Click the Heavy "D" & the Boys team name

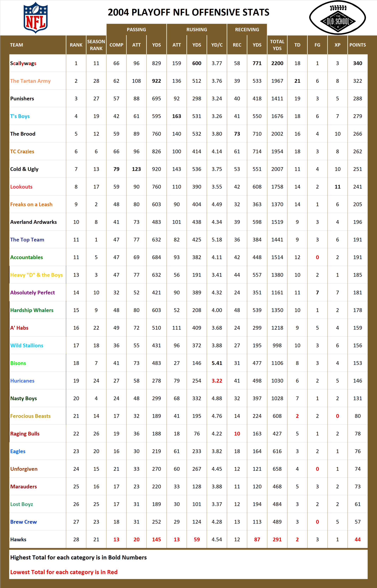point(37,275)
